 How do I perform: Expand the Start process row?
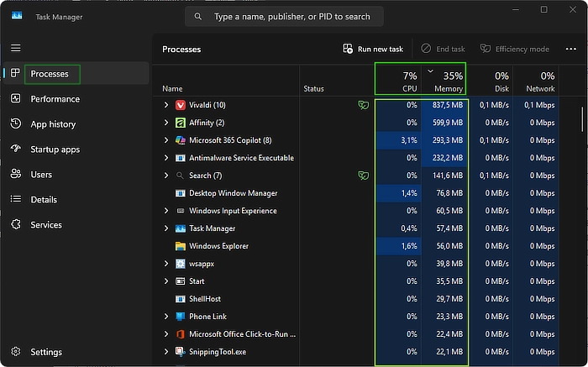click(166, 281)
